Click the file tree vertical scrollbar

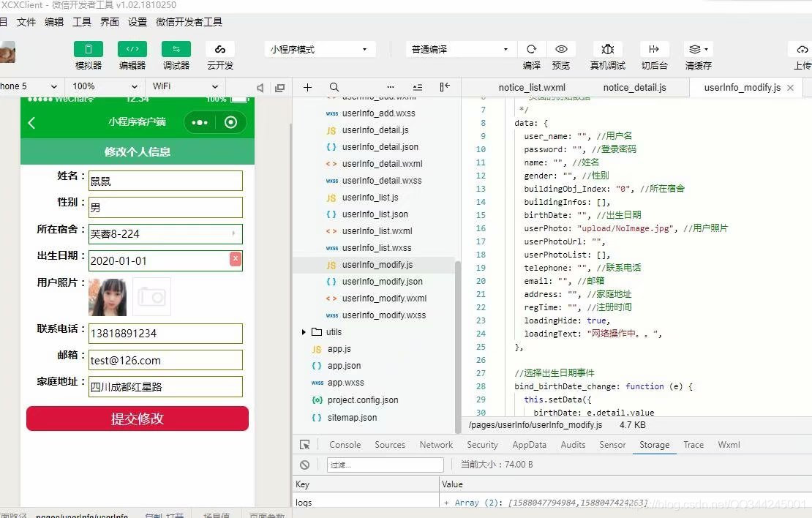click(457, 345)
